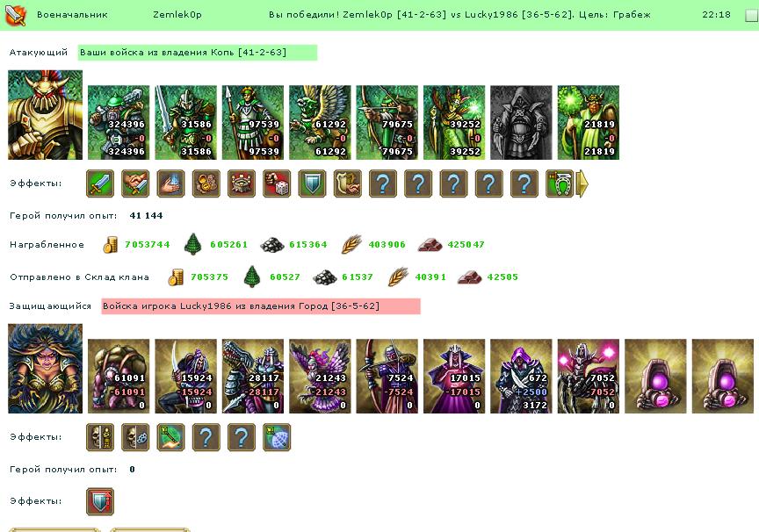Image resolution: width=759 pixels, height=532 pixels.
Task: Click the red dice effect icon
Action: point(277,183)
